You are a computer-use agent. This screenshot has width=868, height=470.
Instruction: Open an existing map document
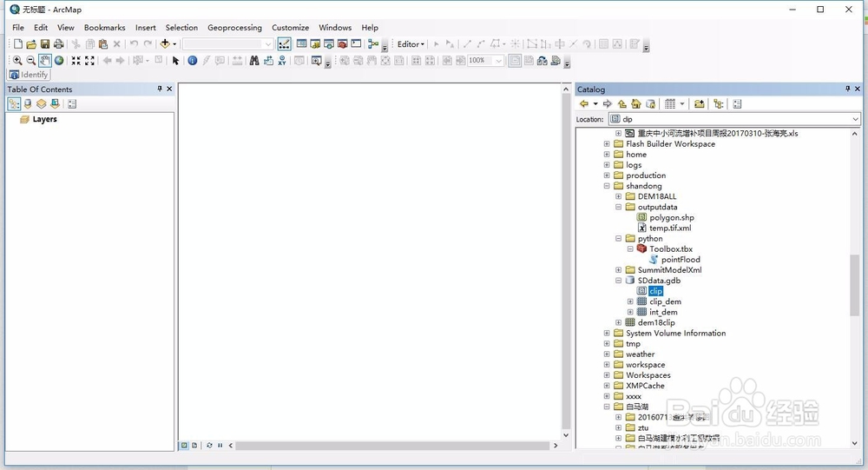point(31,43)
